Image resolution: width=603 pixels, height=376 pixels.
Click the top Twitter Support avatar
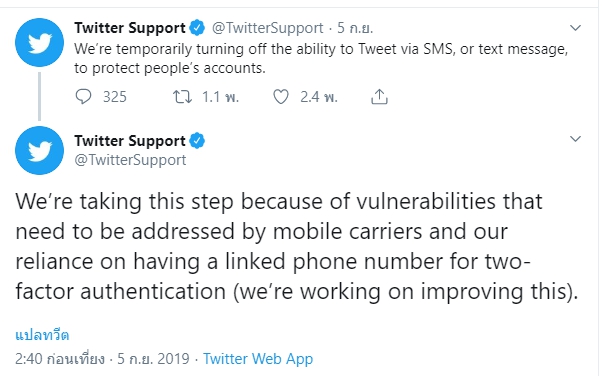[39, 42]
